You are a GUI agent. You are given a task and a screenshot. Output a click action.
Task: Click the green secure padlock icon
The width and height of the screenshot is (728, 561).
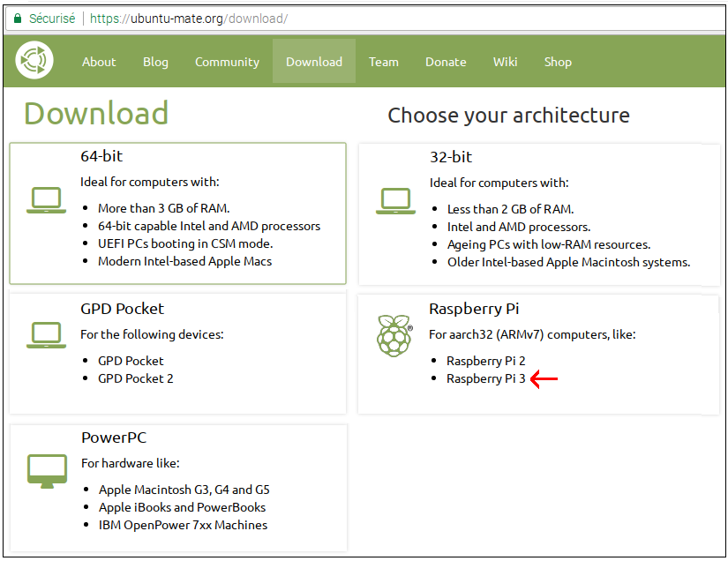[x=18, y=19]
